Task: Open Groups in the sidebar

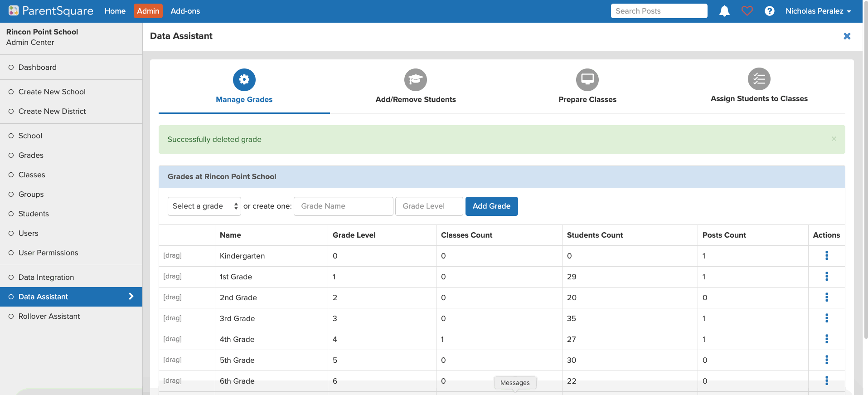Action: tap(71, 194)
